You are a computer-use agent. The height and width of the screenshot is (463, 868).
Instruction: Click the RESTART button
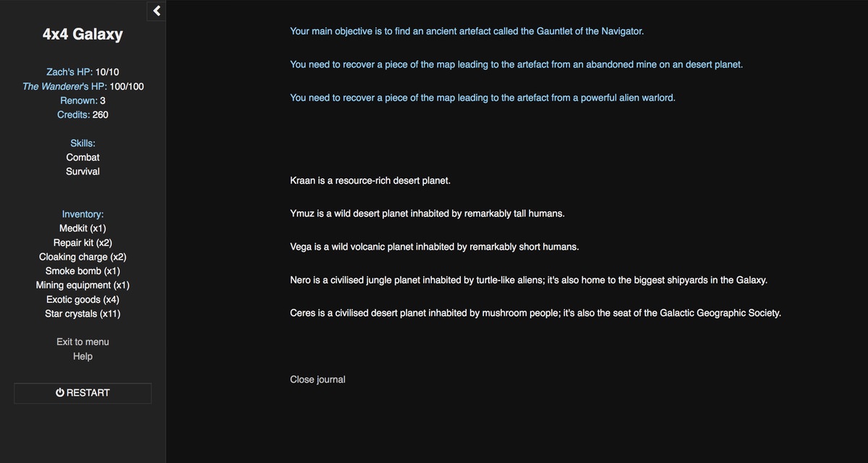point(82,393)
